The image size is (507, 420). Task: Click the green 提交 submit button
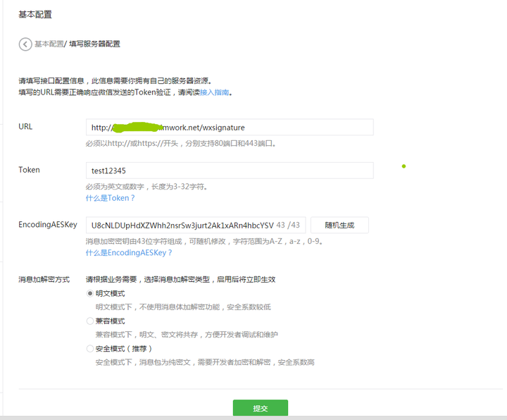261,408
